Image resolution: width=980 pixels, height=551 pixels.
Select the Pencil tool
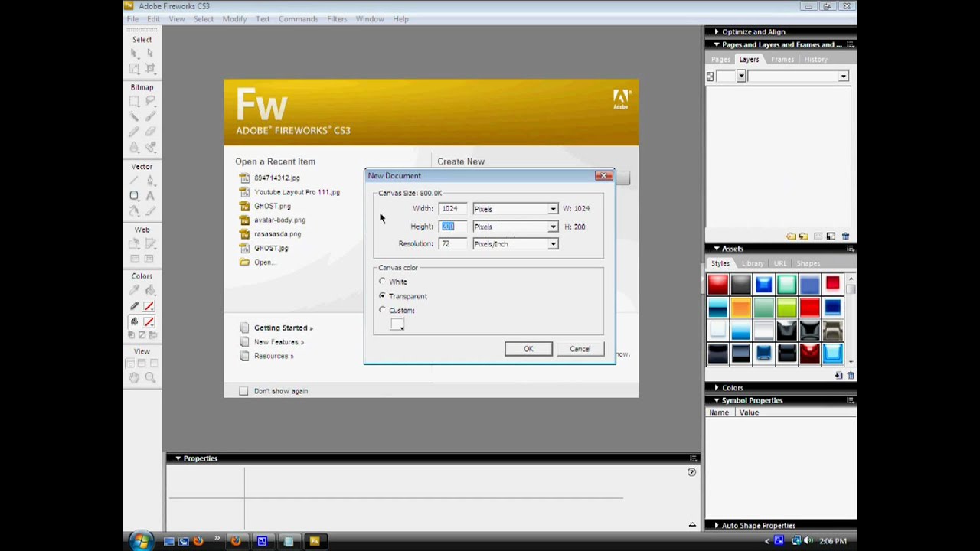pos(134,132)
